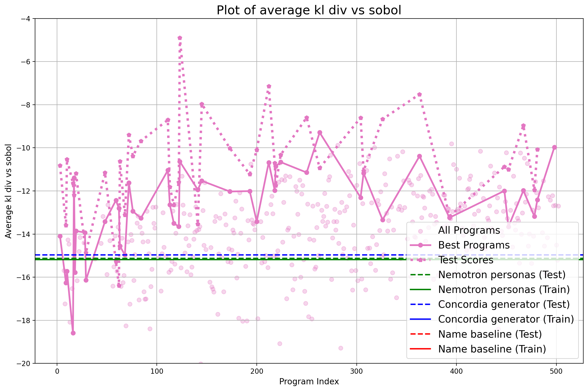Click the plot title 'Plot of average kl div vs sobol'
The width and height of the screenshot is (588, 391).
click(x=309, y=10)
